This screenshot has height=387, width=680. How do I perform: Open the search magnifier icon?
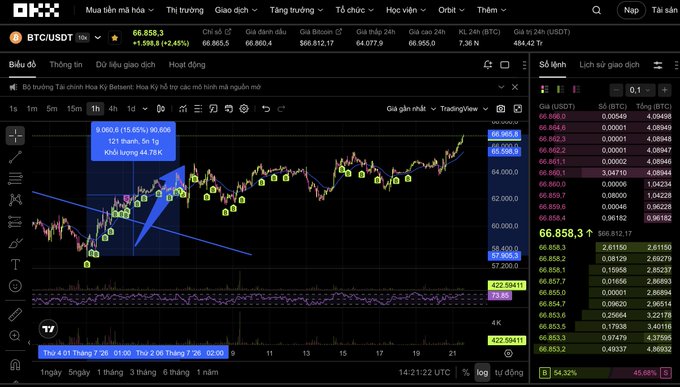coord(596,10)
